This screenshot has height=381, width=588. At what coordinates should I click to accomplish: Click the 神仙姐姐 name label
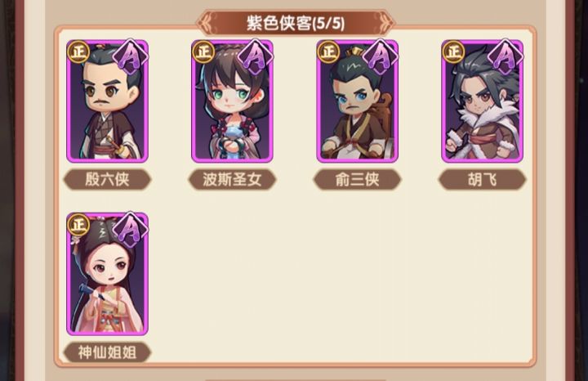tap(107, 352)
